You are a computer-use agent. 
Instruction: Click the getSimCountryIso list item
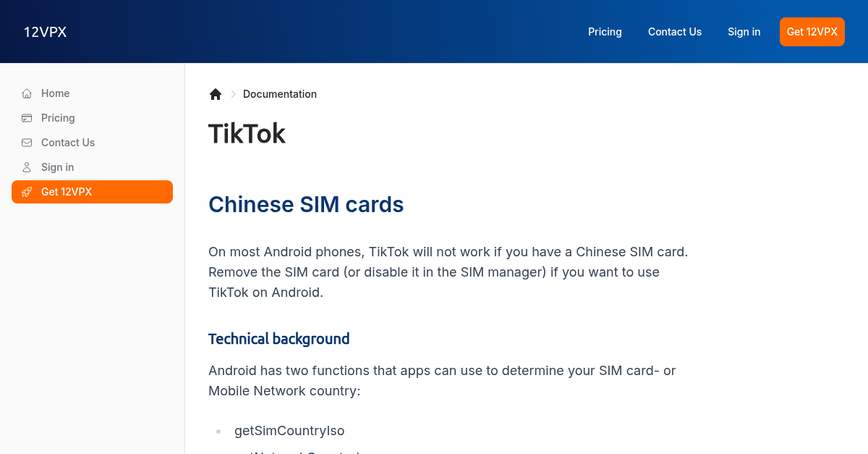289,430
